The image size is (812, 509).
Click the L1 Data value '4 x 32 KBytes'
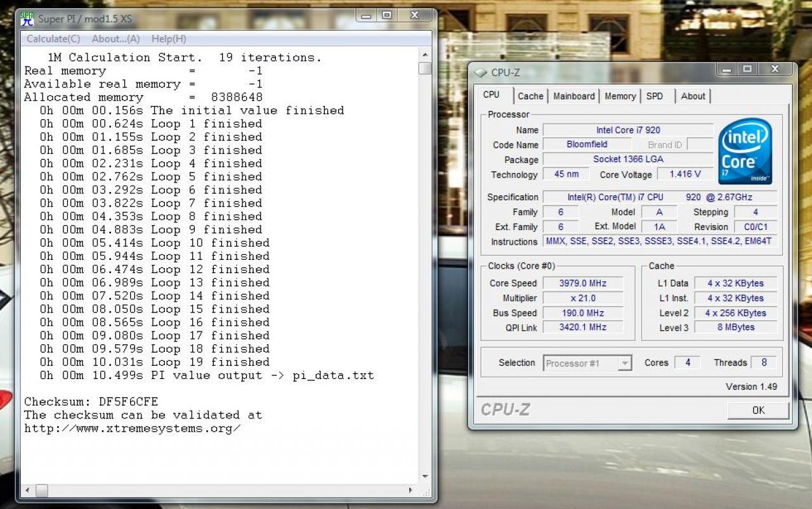(736, 283)
